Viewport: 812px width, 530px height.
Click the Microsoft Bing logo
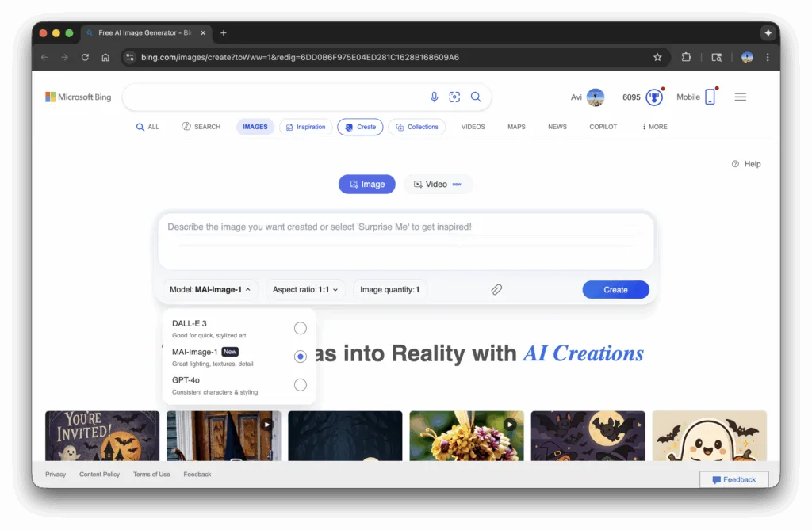pyautogui.click(x=79, y=97)
